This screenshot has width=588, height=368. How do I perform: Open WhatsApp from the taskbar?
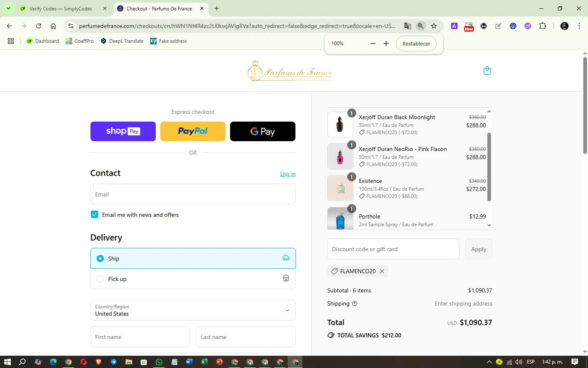point(159,362)
